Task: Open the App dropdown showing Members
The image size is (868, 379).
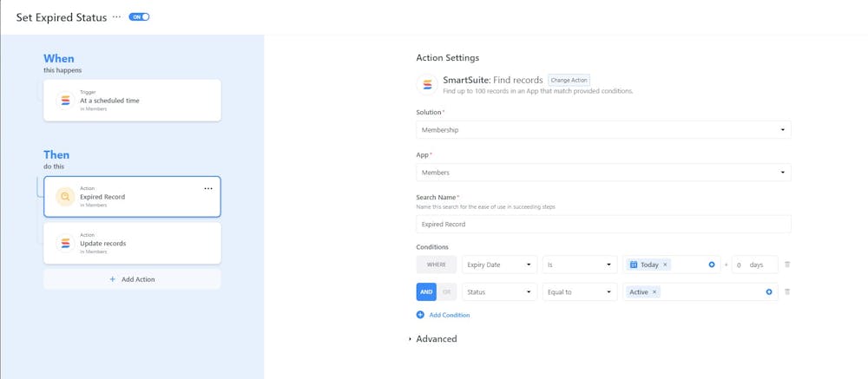Action: (603, 173)
